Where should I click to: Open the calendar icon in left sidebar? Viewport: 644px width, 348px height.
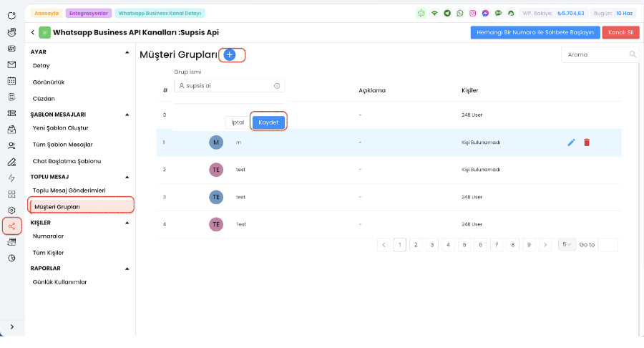11,81
